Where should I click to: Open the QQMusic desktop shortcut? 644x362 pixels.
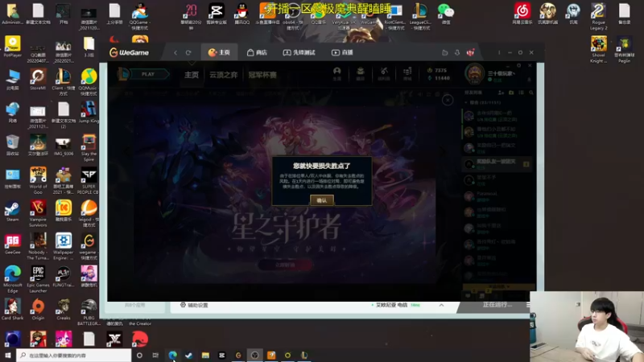(89, 82)
